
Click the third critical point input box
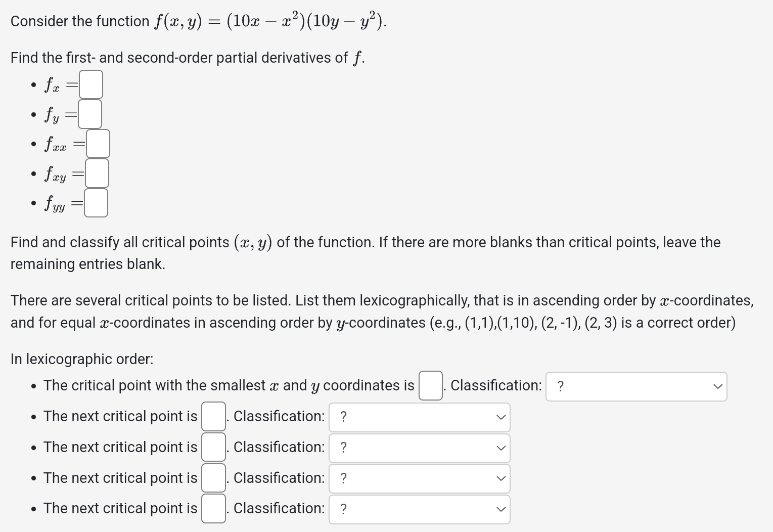point(213,447)
